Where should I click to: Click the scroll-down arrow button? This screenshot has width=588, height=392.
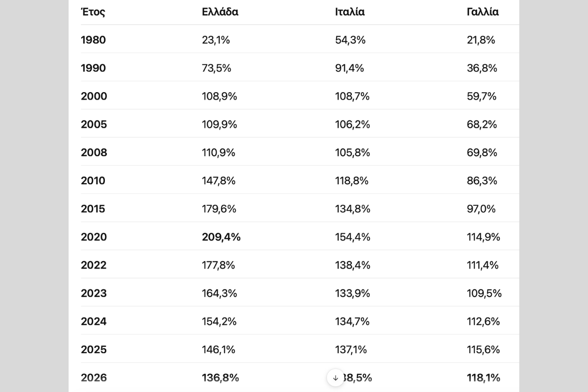pos(336,378)
